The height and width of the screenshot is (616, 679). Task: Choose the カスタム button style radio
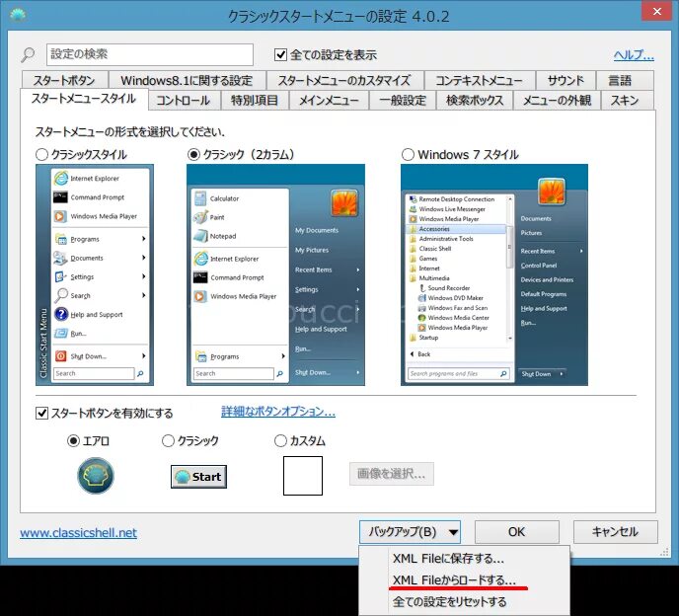click(280, 441)
